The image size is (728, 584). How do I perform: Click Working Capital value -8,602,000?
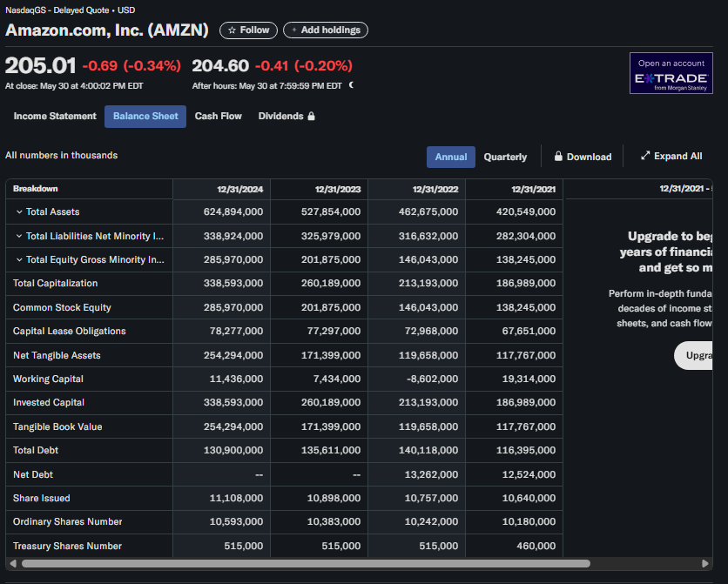point(432,379)
